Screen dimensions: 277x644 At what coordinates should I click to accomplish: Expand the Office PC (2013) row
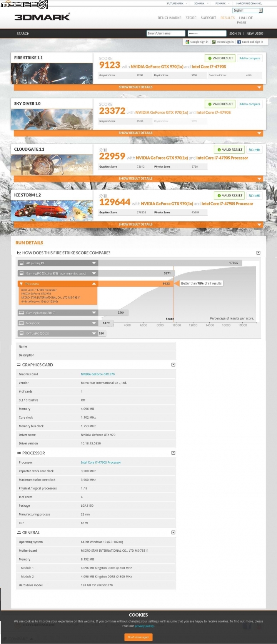point(58,333)
